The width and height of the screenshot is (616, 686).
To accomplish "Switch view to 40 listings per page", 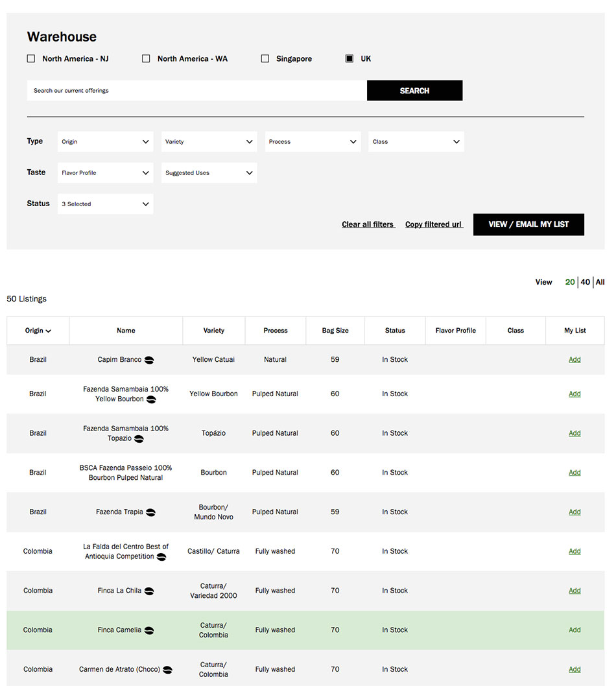I will pos(586,282).
